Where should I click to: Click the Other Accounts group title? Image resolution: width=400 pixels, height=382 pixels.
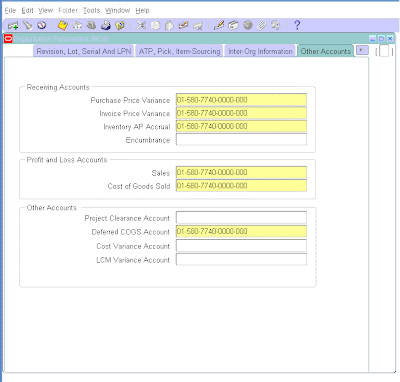point(52,208)
